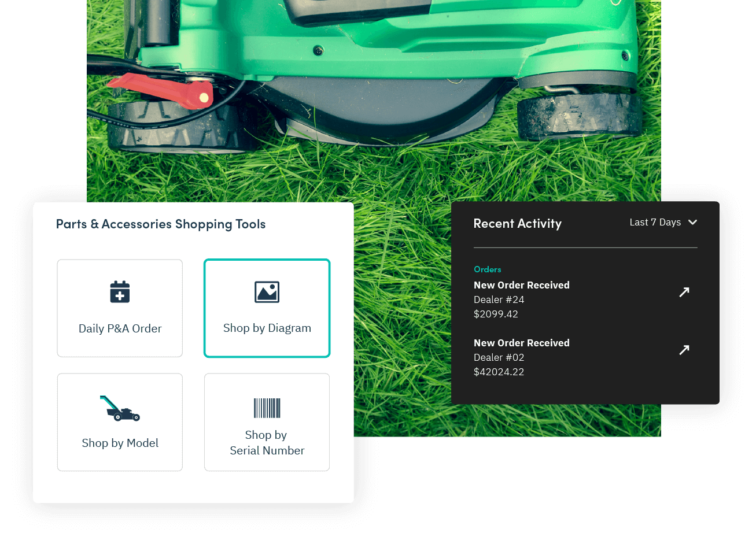Click the picture icon in Shop by Diagram

point(267,292)
